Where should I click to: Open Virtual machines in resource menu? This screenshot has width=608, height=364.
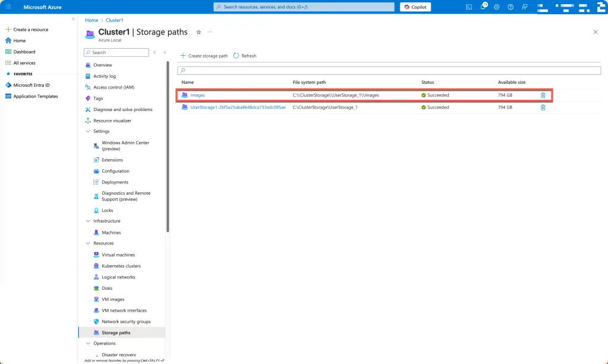tap(118, 255)
